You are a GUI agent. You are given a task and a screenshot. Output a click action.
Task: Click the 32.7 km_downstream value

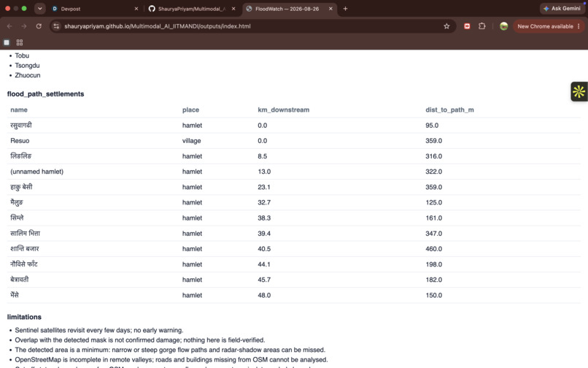point(264,202)
